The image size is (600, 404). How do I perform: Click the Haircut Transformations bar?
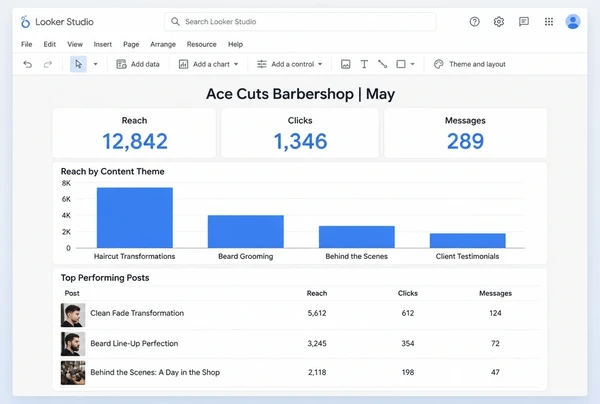coord(135,218)
